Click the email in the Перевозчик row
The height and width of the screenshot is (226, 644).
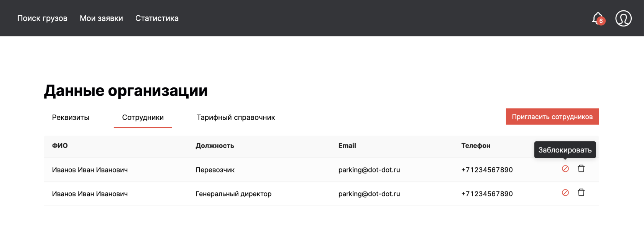(369, 170)
